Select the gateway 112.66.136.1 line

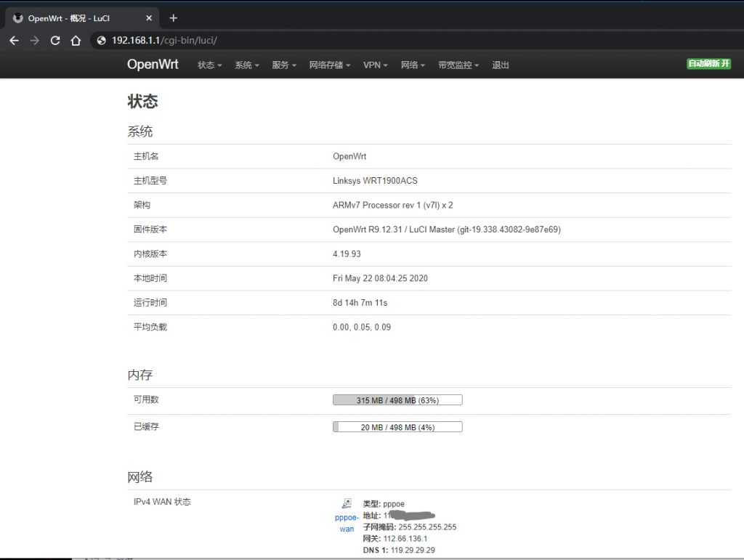click(x=395, y=539)
